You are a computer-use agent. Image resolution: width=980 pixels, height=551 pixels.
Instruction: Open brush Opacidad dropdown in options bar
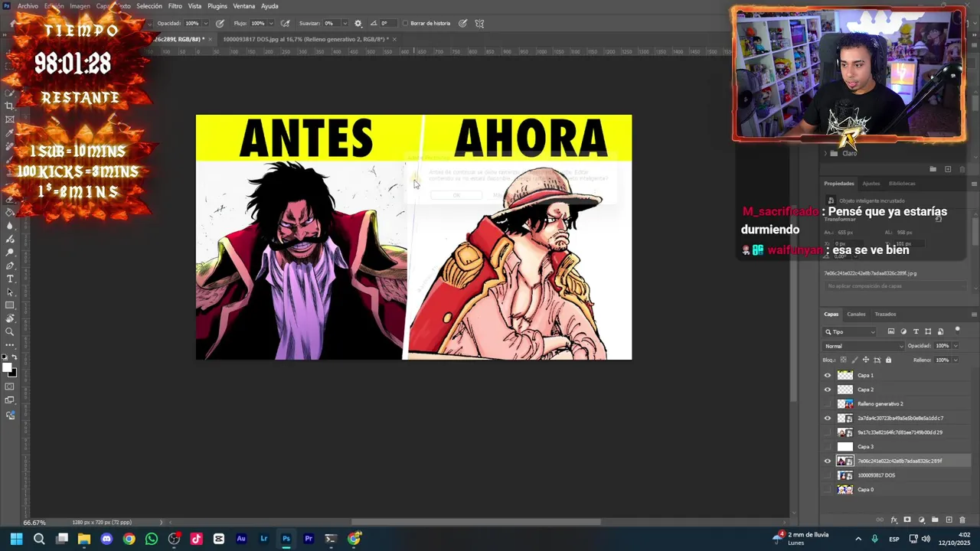coord(205,23)
